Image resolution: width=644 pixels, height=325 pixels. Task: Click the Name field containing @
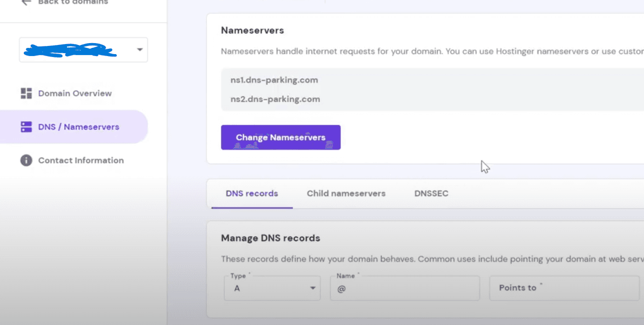point(404,288)
